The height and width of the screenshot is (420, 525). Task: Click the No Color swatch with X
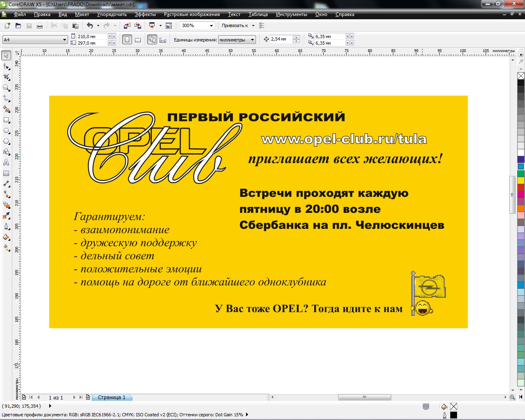[x=521, y=76]
